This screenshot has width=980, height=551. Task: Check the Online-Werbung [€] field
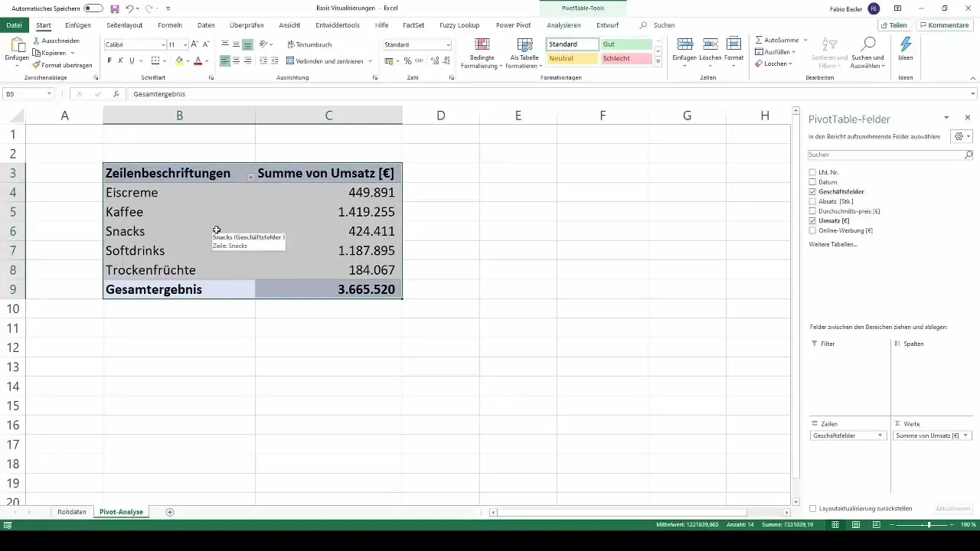(x=813, y=230)
